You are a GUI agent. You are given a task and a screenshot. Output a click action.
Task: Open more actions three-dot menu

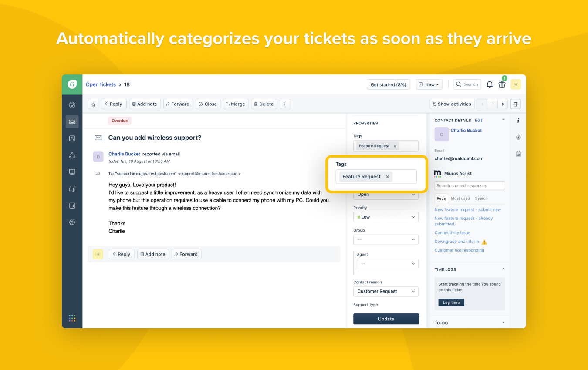click(x=285, y=104)
